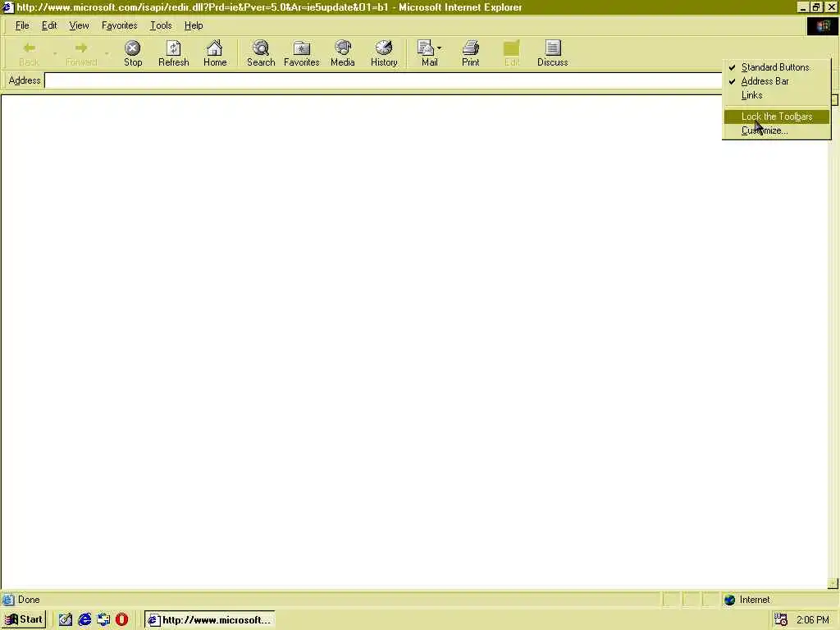Image resolution: width=840 pixels, height=630 pixels.
Task: Click the first quick launch icon
Action: pos(66,620)
